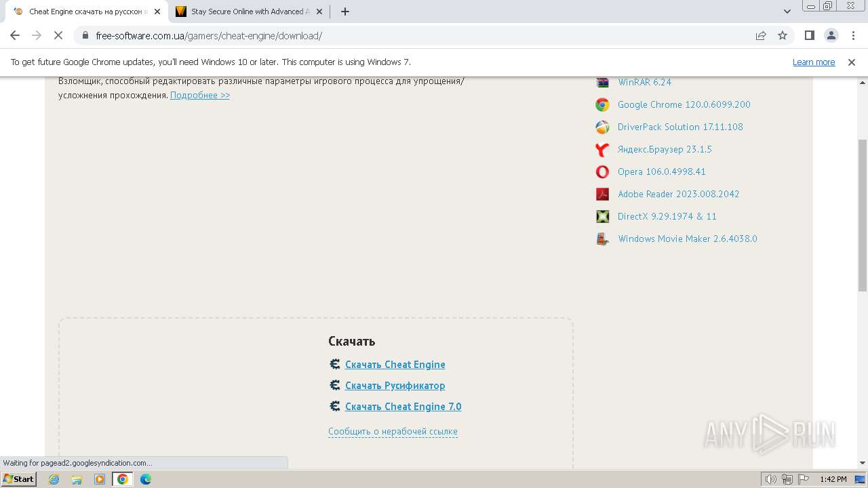This screenshot has width=868, height=488.
Task: Open Яндекс.Браузер 23.1.5 link
Action: coord(665,149)
